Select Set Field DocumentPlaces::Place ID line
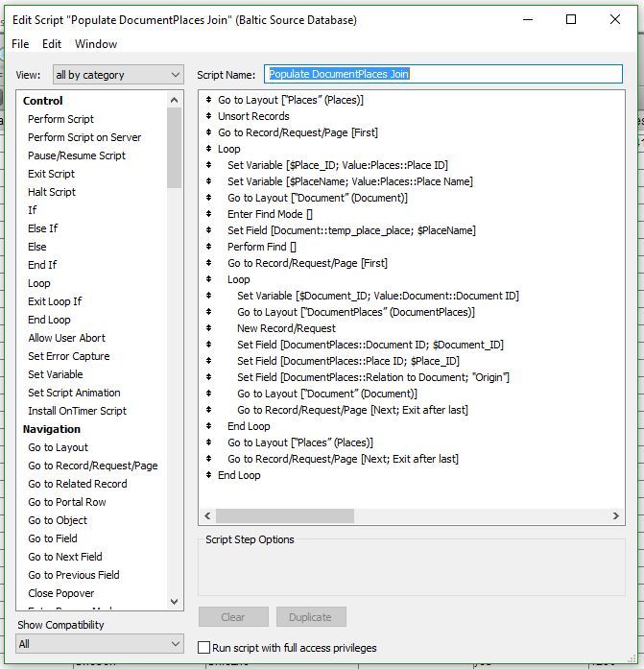 (348, 361)
